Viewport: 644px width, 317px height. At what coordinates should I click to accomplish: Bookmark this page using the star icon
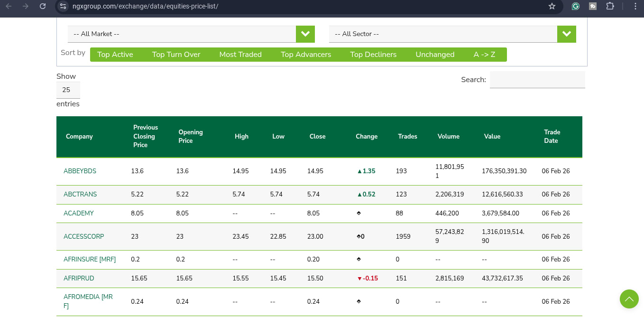552,6
